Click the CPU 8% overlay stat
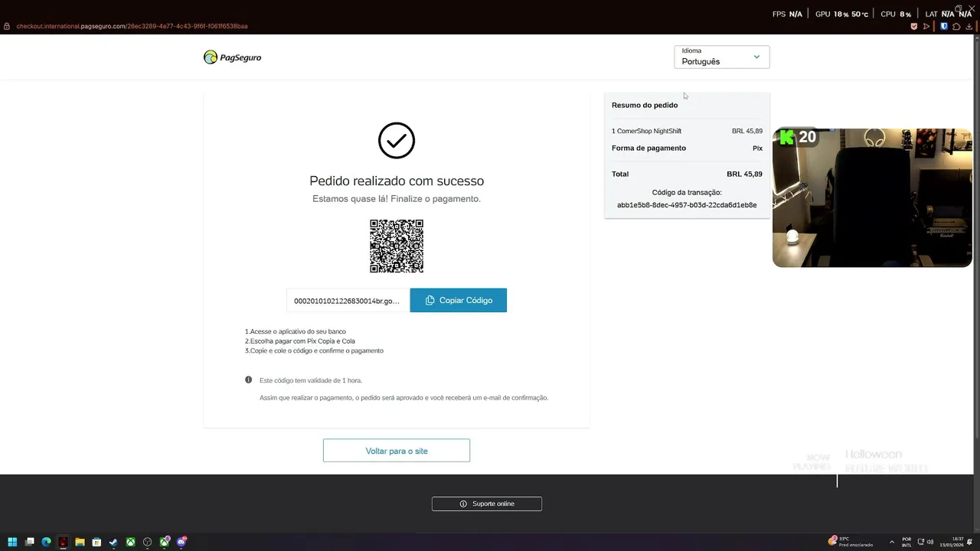 tap(896, 14)
